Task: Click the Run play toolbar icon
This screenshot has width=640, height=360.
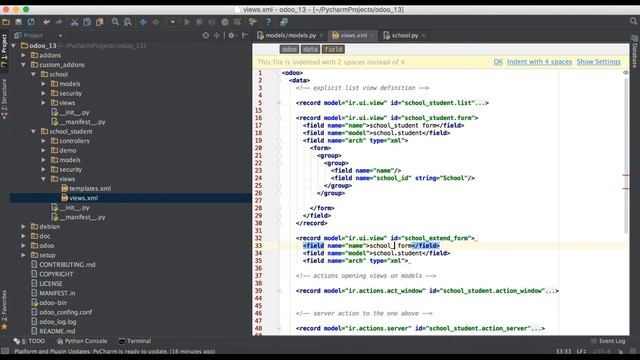Action: tap(187, 22)
